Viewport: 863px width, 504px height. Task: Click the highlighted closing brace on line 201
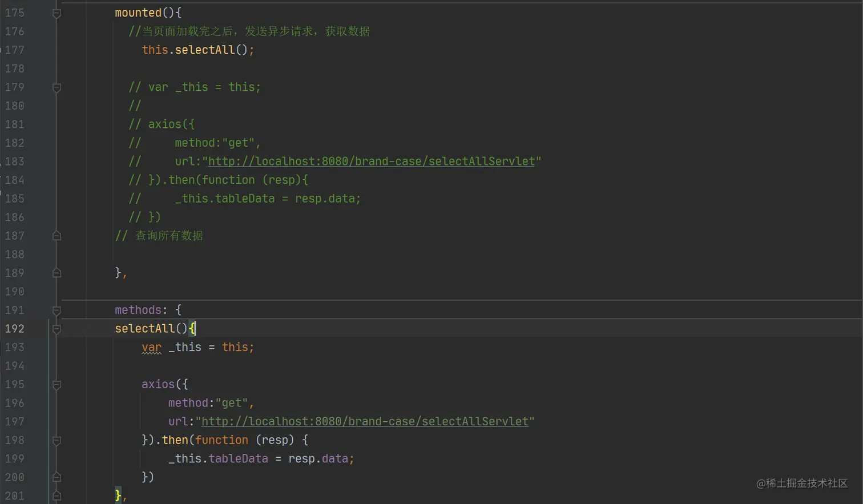pyautogui.click(x=118, y=495)
